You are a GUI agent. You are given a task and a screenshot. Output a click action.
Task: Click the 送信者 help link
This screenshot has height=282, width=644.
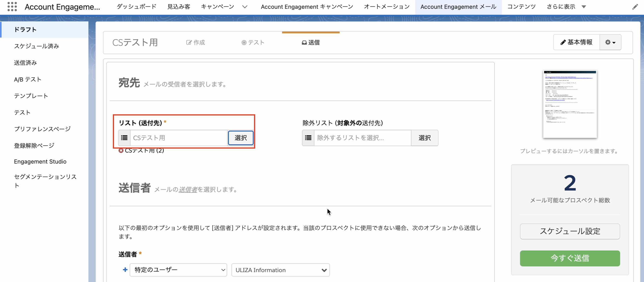pos(188,190)
